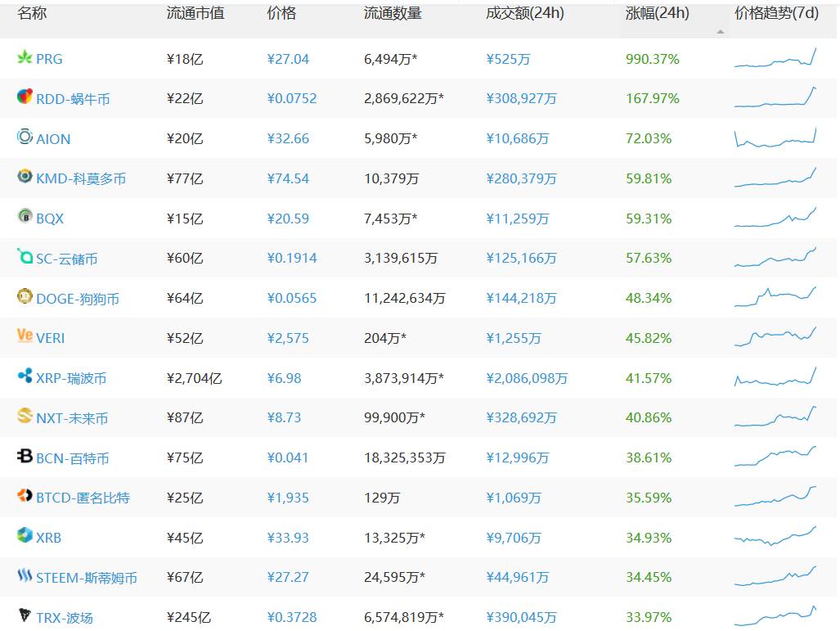
Task: Open the SC-云储币 coin link
Action: 66,259
